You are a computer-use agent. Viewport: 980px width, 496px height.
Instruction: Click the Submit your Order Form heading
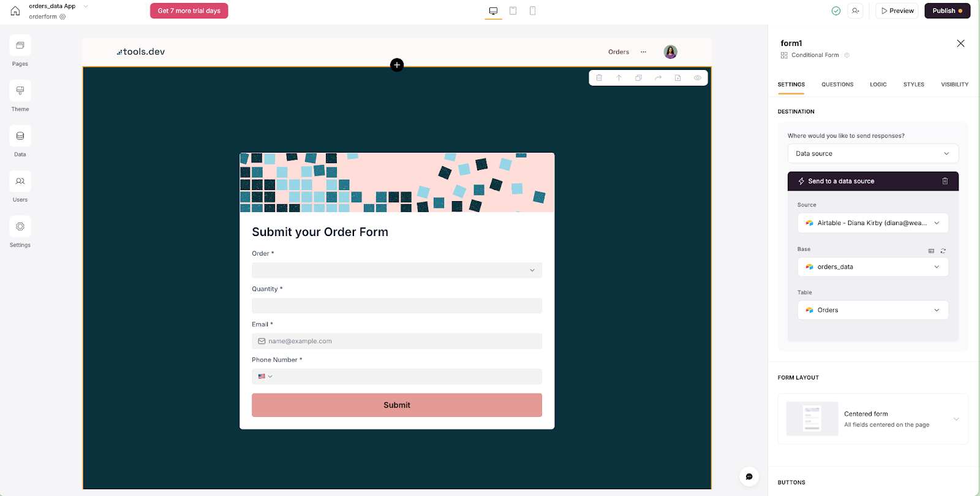tap(320, 232)
